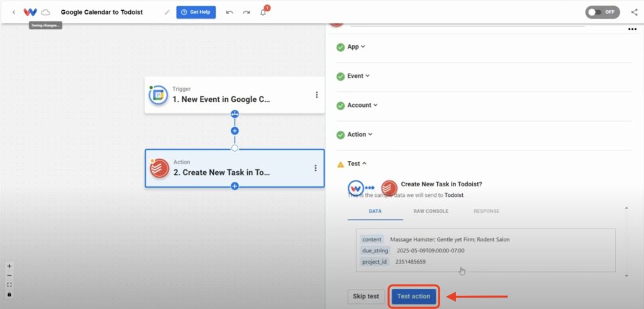Check the cloud save status icon
644x309 pixels.
[45, 13]
